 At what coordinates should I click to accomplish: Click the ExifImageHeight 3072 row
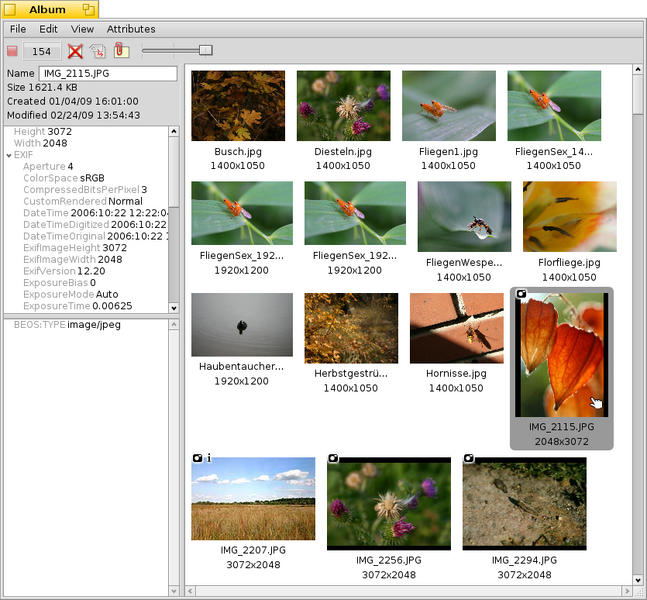click(75, 248)
